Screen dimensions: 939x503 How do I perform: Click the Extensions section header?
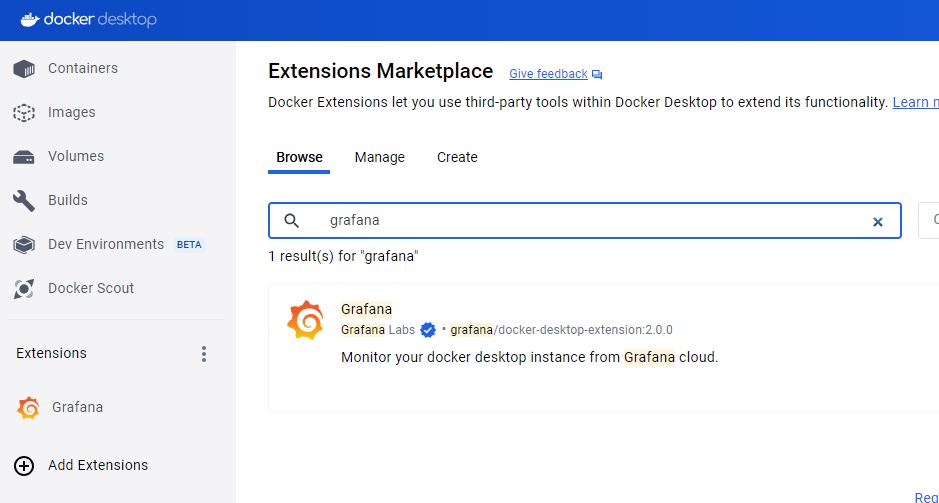tap(52, 353)
